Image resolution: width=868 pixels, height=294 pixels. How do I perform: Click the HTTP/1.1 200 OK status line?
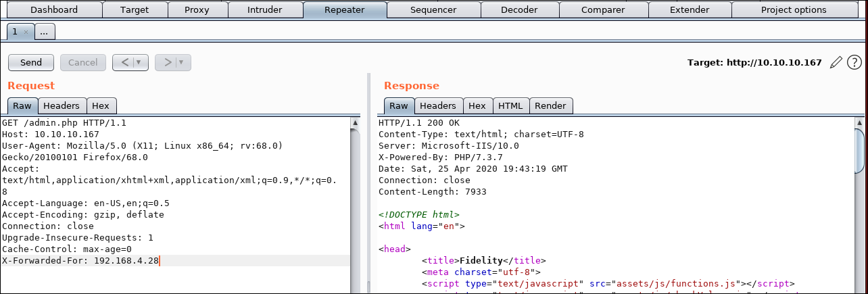click(418, 123)
